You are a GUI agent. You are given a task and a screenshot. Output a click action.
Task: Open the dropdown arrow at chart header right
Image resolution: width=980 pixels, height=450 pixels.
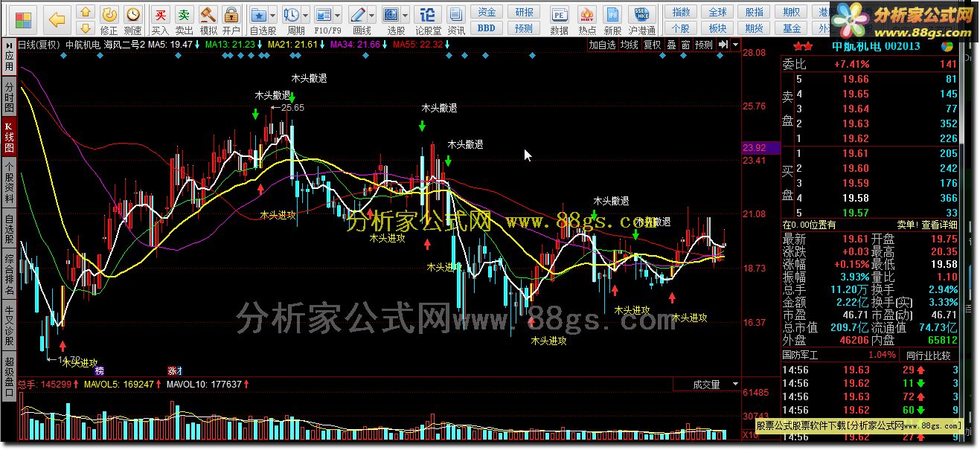pos(736,45)
